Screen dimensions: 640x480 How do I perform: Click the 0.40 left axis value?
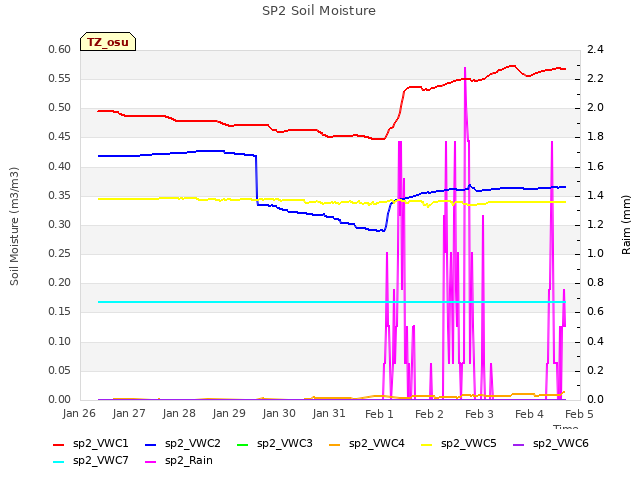(x=60, y=167)
